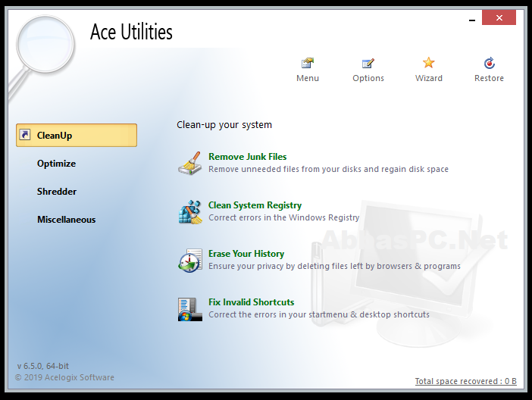Go to the Miscellaneous category

click(x=67, y=220)
